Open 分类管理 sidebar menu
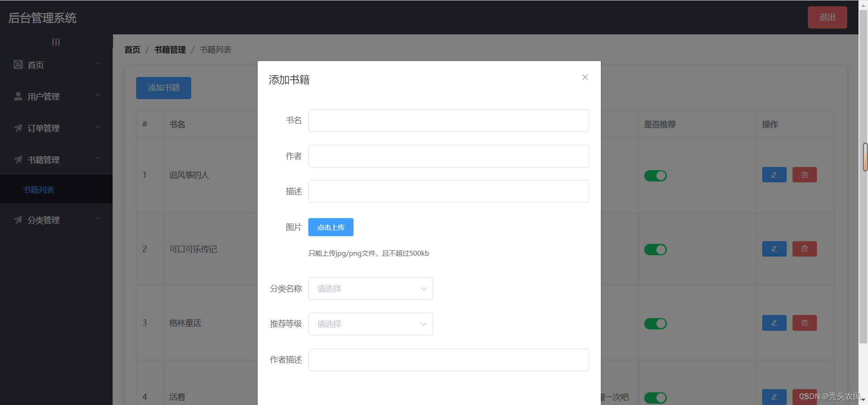868x405 pixels. pos(56,220)
